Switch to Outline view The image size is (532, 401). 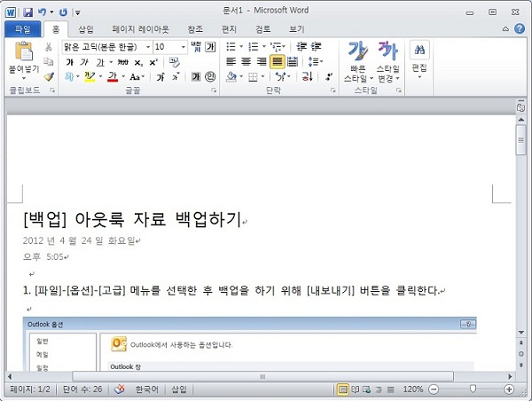tap(379, 389)
